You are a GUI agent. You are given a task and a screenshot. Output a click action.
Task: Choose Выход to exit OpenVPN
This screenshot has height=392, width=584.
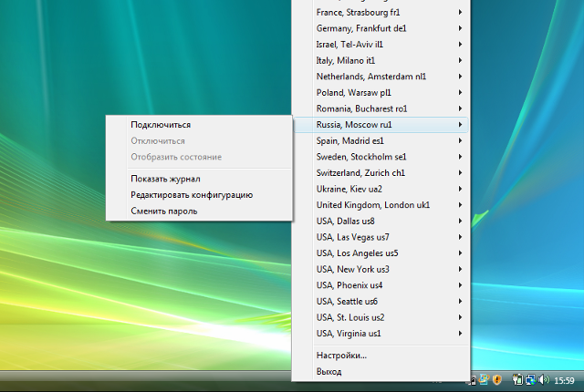[381, 371]
